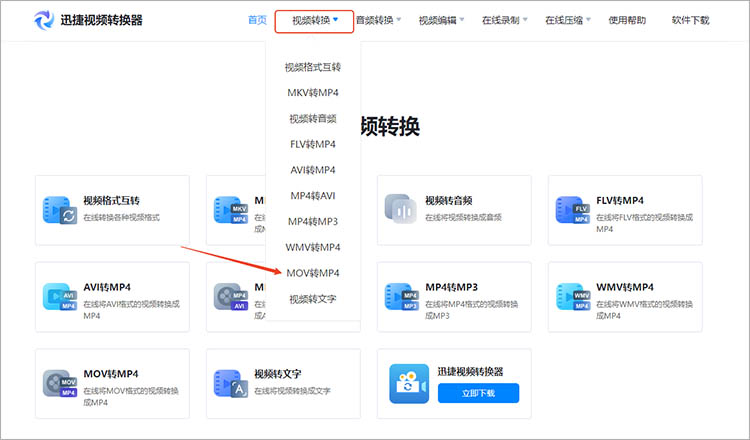Select 视频转文字 in the dropdown list
750x440 pixels.
tap(313, 299)
